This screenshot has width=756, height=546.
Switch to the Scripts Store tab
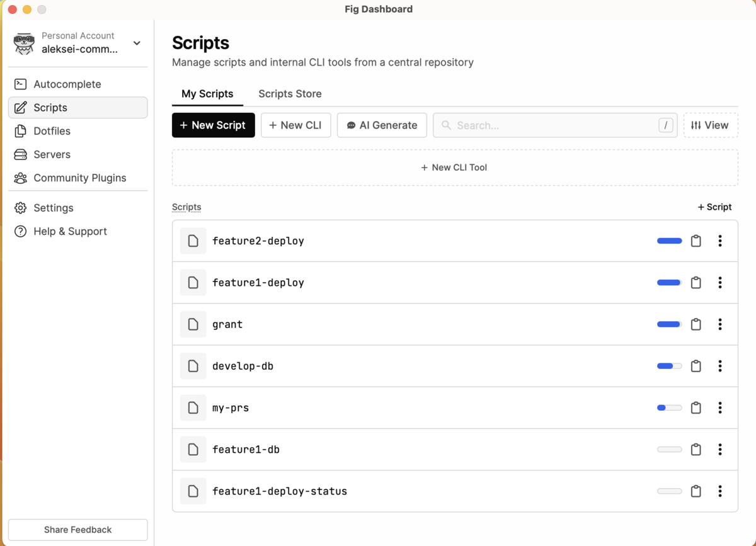click(x=290, y=94)
